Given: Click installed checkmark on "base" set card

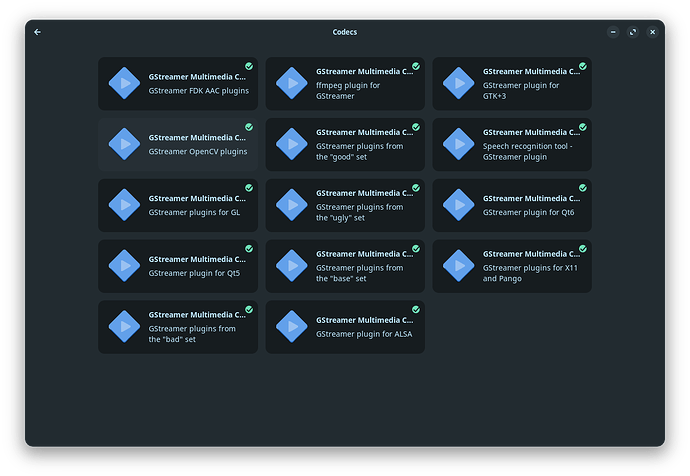Looking at the screenshot, I should (416, 249).
